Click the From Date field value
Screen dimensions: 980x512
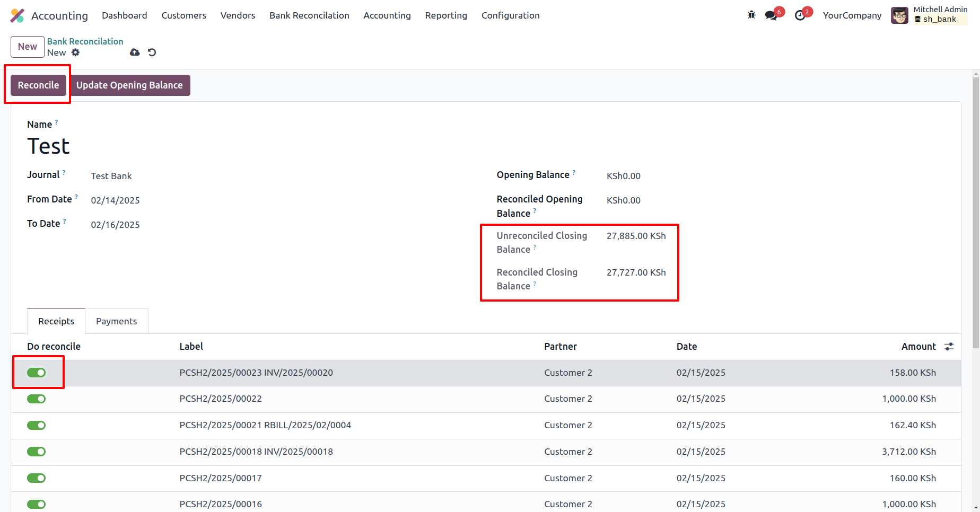pyautogui.click(x=115, y=200)
